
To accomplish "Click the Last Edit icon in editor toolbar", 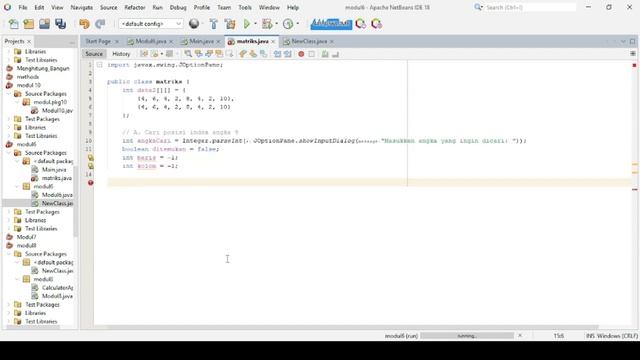I will pyautogui.click(x=144, y=54).
